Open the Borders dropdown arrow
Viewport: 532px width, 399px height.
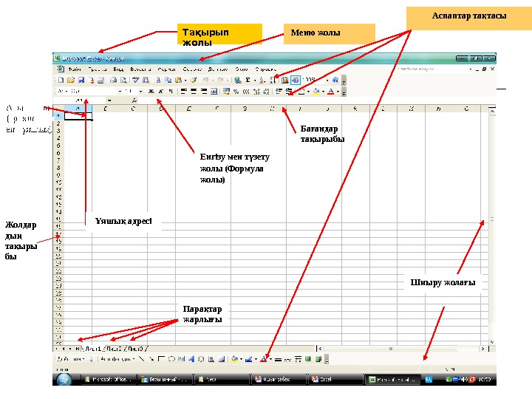coord(308,92)
